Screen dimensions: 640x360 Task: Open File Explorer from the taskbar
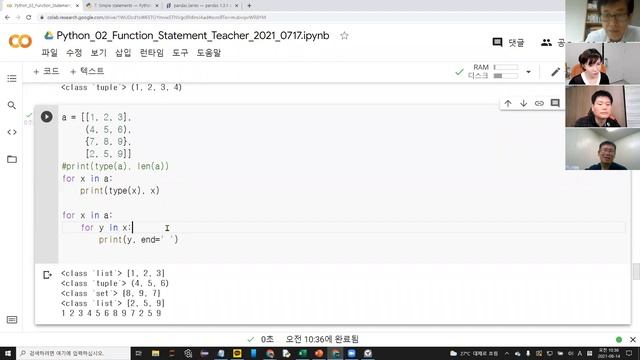click(x=156, y=353)
